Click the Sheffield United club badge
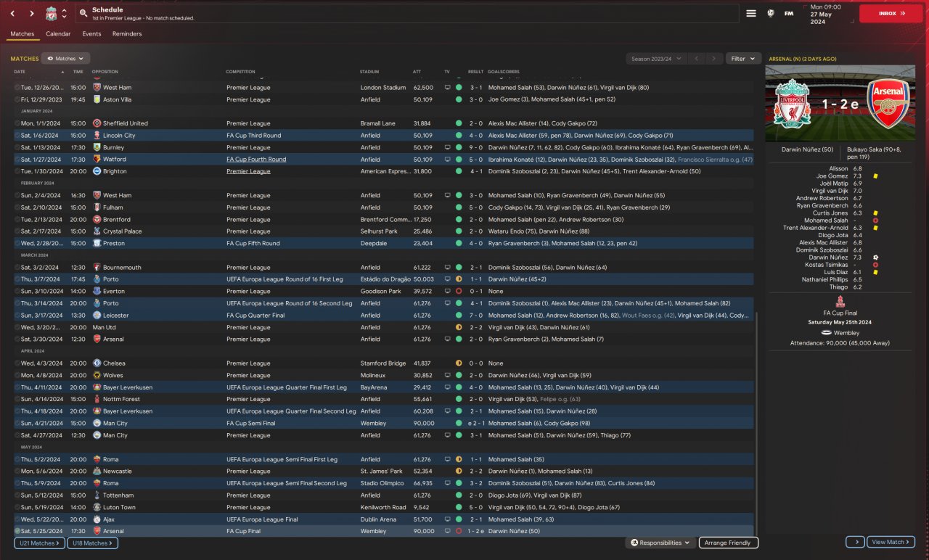 coord(97,123)
